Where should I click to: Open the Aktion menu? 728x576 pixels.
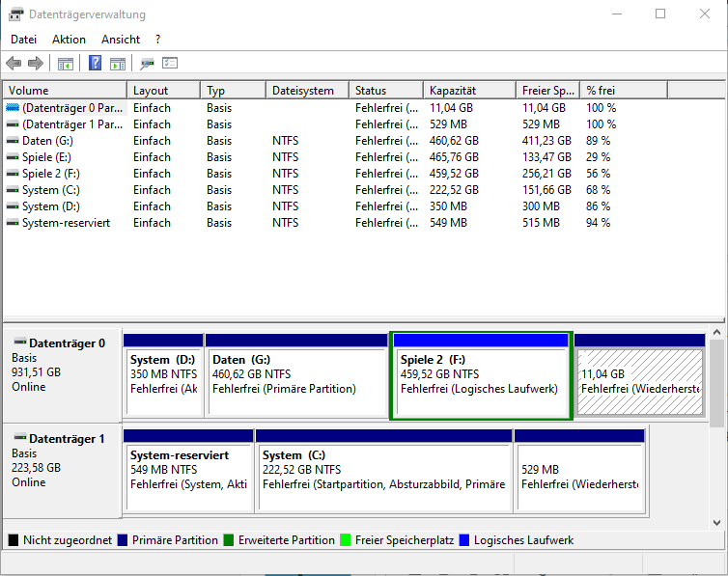click(x=69, y=40)
